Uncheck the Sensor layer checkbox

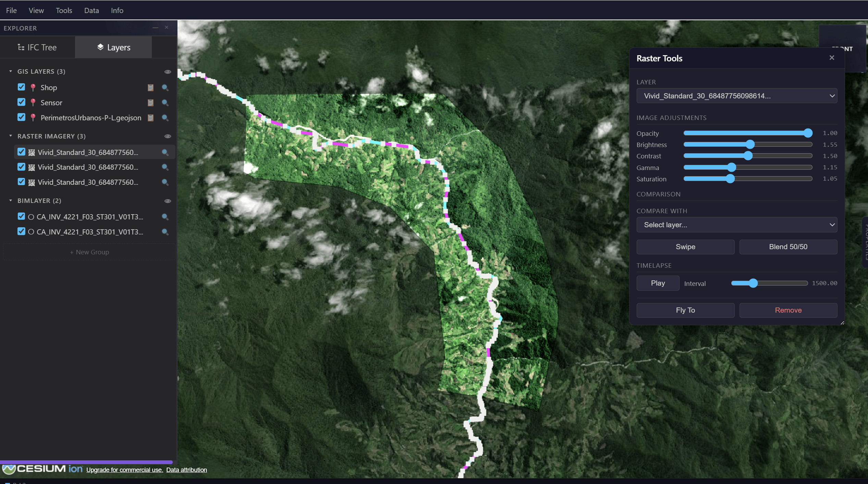click(x=21, y=102)
